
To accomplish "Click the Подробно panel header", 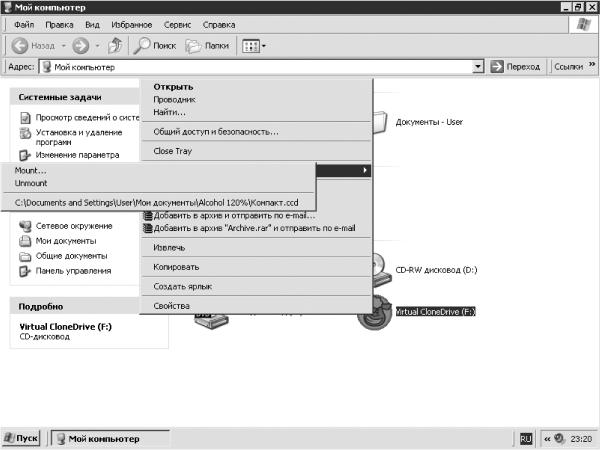I will click(75, 307).
